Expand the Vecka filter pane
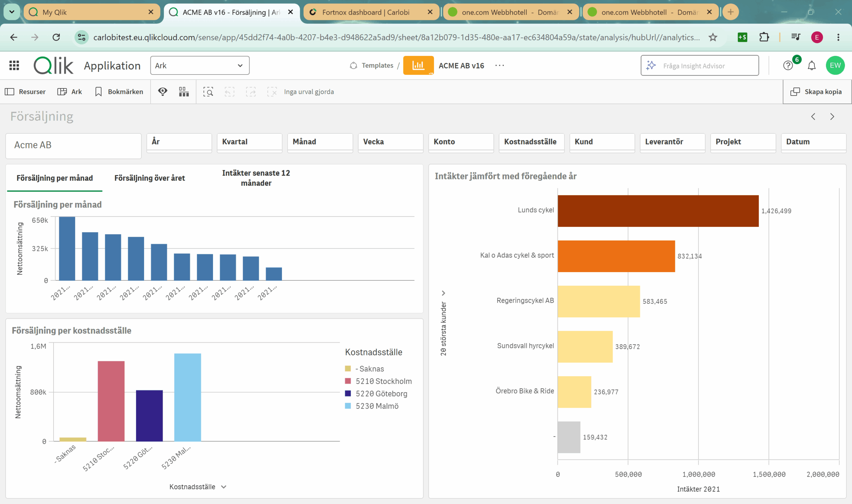Screen dimensions: 852x504 [390, 142]
